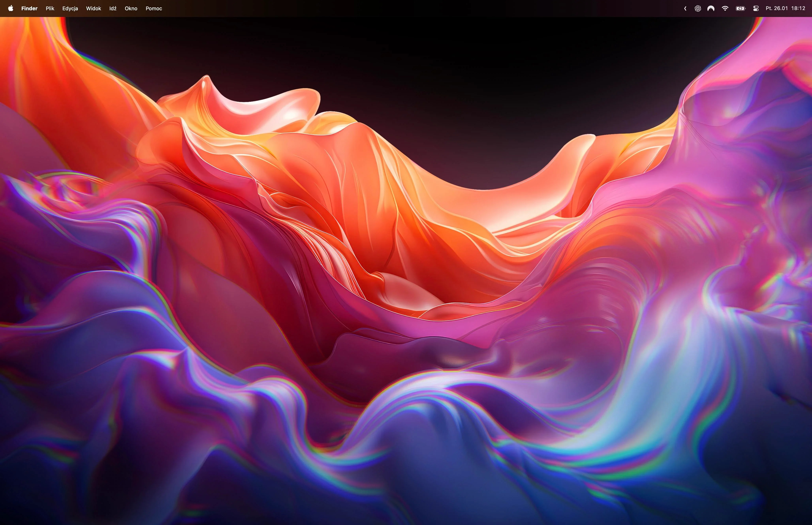The image size is (812, 525).
Task: Open the Wi-Fi status menu
Action: point(725,8)
